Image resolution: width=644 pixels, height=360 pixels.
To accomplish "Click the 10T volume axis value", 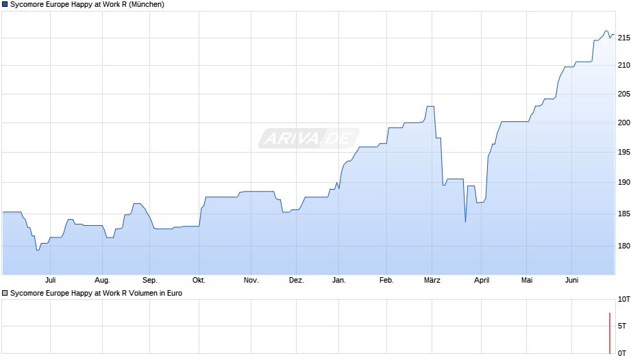I will coord(624,299).
